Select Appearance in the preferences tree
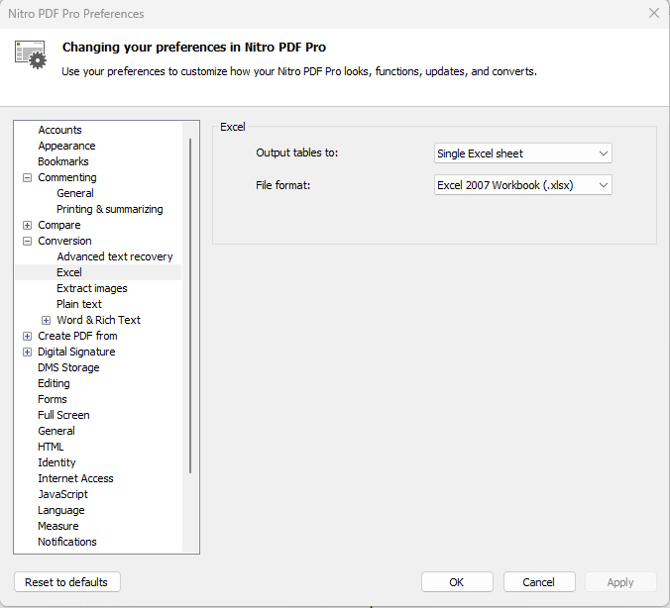670x608 pixels. click(x=67, y=146)
